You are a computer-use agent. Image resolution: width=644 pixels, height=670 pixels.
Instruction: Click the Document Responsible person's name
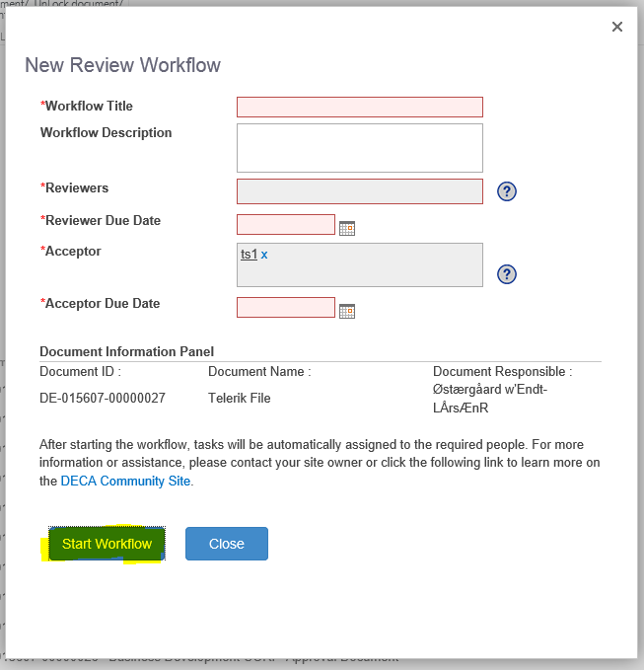489,399
